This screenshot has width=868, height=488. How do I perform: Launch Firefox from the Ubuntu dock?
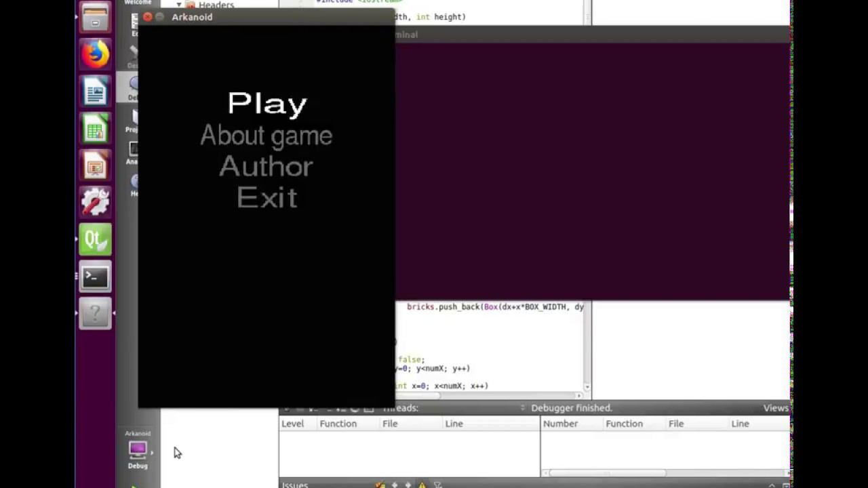coord(96,54)
